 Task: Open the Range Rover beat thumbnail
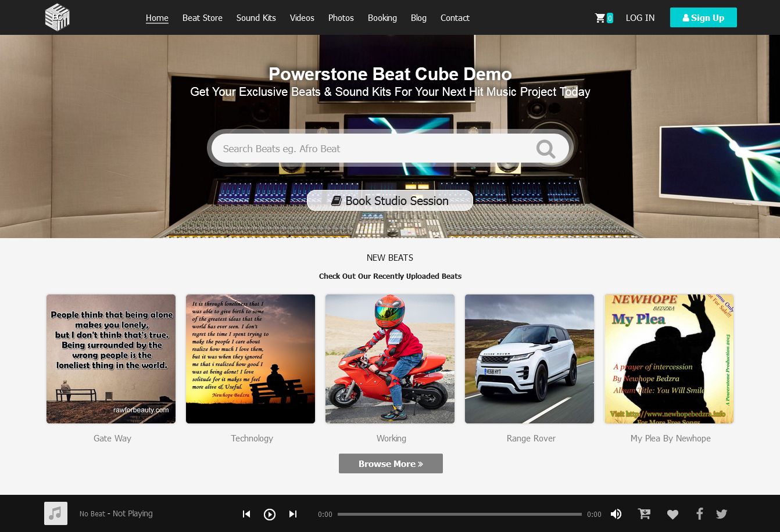529,359
